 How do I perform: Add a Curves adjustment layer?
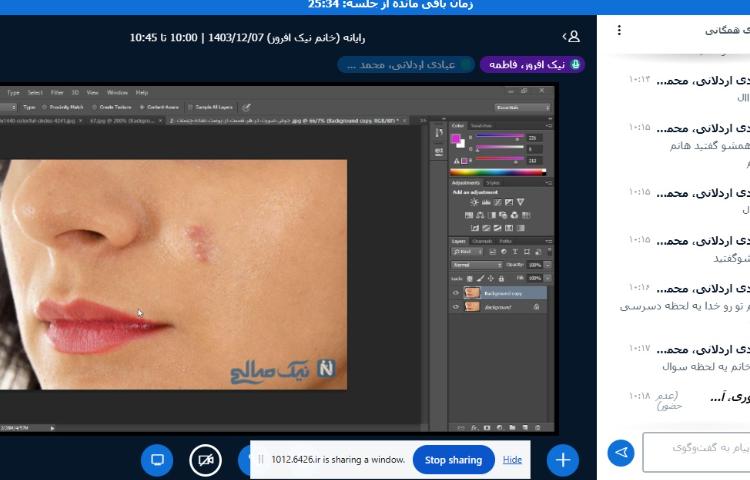[497, 202]
